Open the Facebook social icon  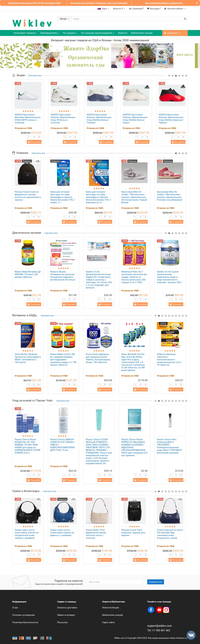tap(151, 610)
